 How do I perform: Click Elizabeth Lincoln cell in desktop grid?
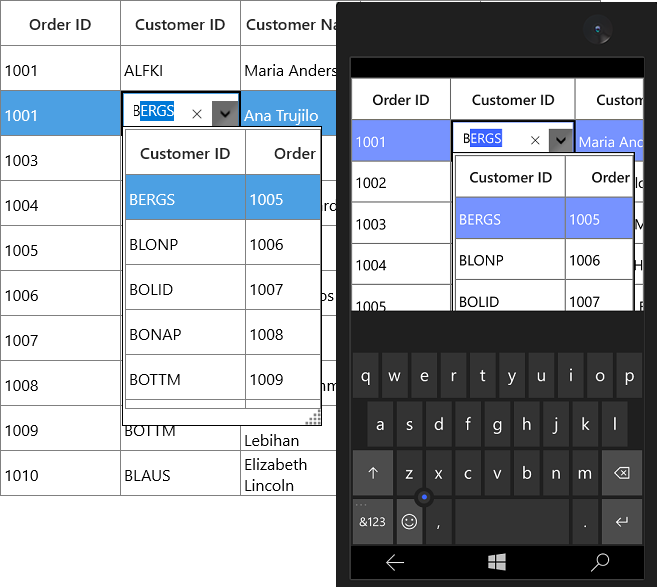tap(289, 473)
